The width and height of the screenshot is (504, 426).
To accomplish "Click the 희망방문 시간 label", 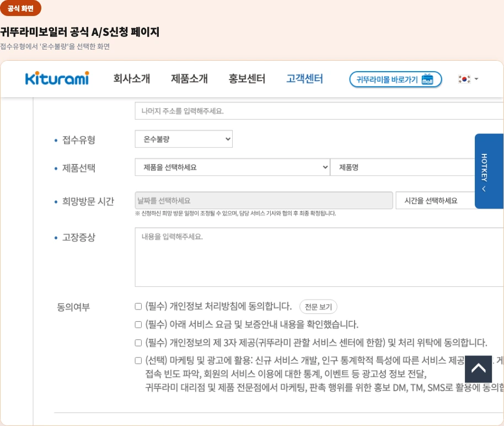I will click(x=88, y=201).
